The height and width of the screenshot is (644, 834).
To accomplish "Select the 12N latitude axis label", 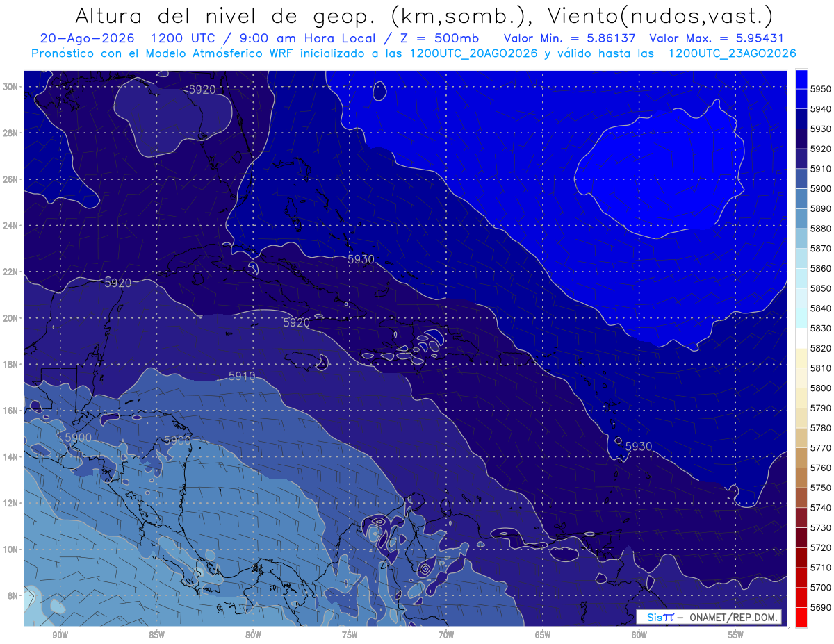I will pyautogui.click(x=10, y=503).
